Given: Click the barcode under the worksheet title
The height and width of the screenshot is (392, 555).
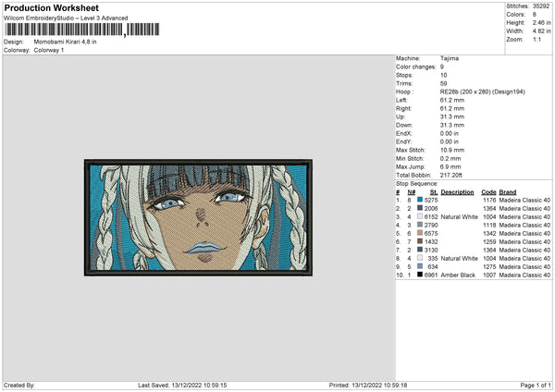Looking at the screenshot, I should 82,30.
